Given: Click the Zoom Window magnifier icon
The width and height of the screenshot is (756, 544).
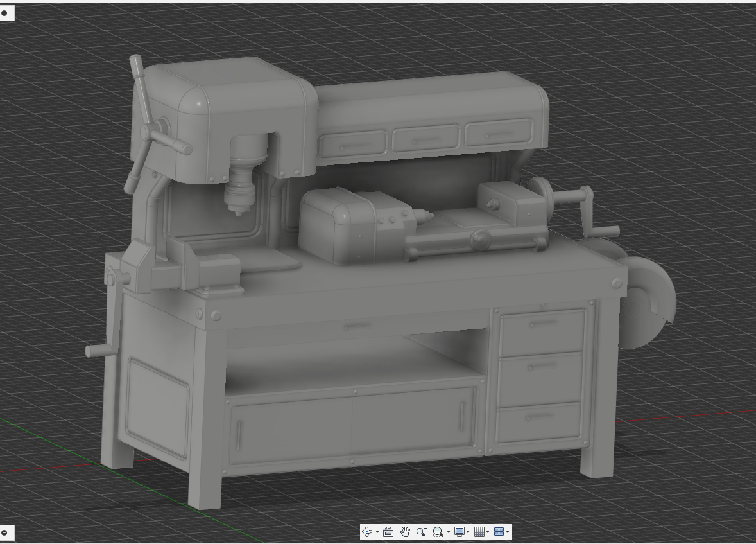Looking at the screenshot, I should pyautogui.click(x=438, y=532).
